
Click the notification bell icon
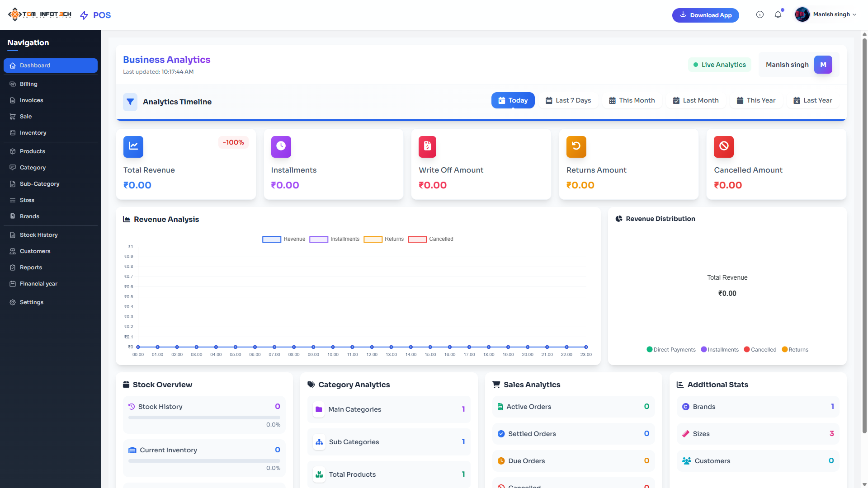[x=778, y=15]
